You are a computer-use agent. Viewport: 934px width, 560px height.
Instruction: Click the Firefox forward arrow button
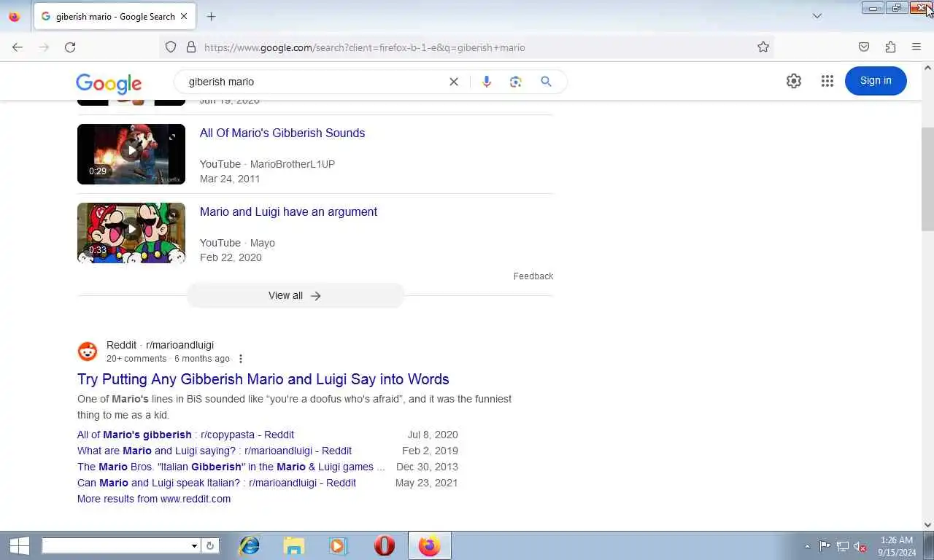tap(44, 47)
